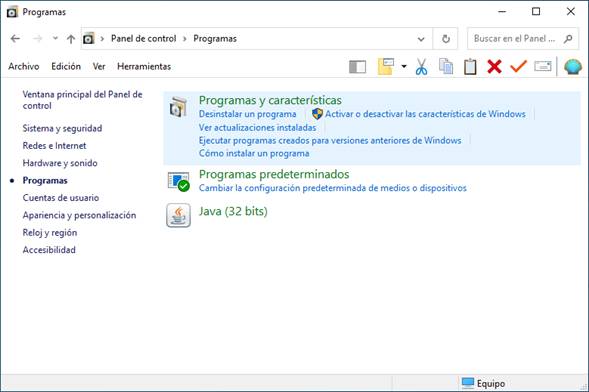
Task: Select 'Programas' in the left sidebar
Action: pyautogui.click(x=45, y=181)
